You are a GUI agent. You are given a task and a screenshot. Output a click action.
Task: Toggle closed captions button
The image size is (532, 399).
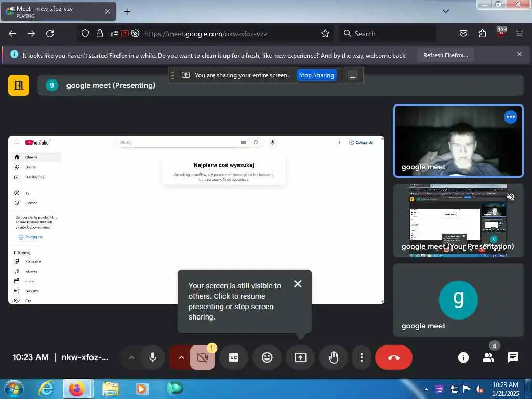tap(234, 357)
